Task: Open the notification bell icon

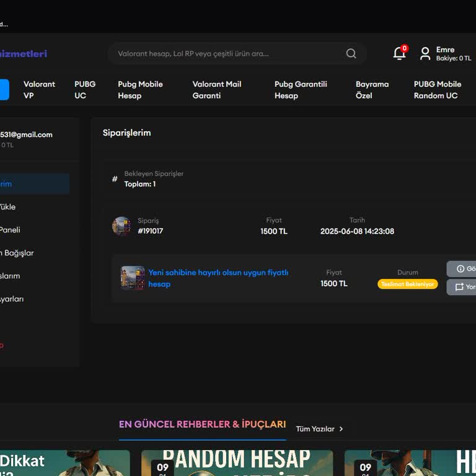Action: tap(400, 53)
